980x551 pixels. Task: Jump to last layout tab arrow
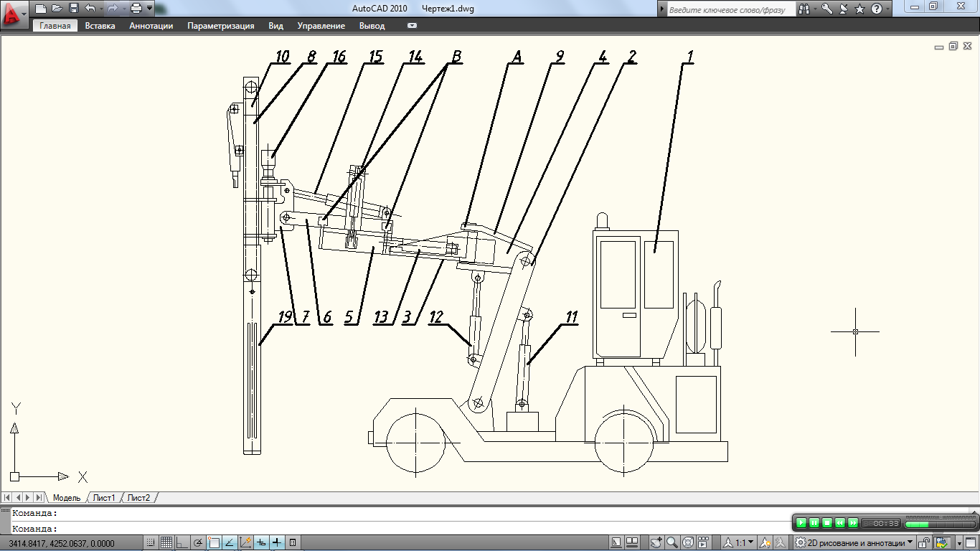click(x=39, y=497)
